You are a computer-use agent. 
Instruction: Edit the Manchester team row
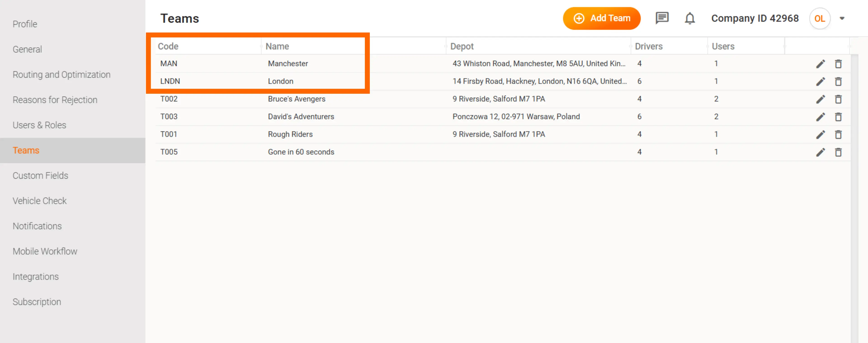coord(820,64)
